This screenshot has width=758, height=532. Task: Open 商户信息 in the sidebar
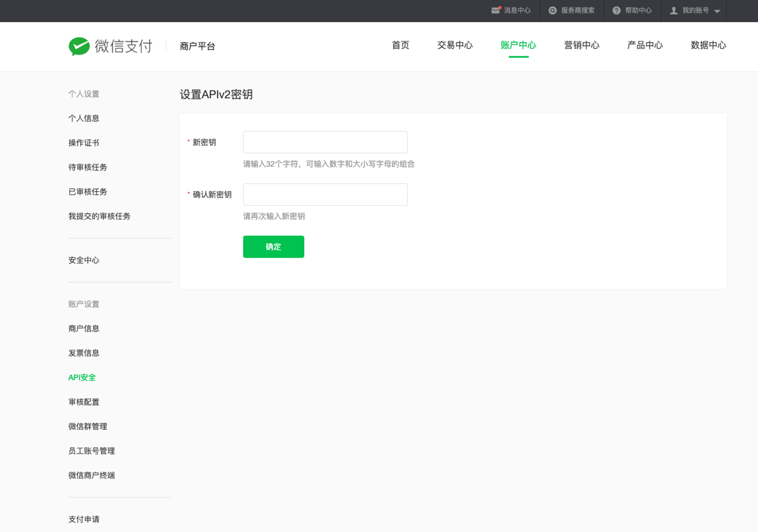(x=84, y=328)
